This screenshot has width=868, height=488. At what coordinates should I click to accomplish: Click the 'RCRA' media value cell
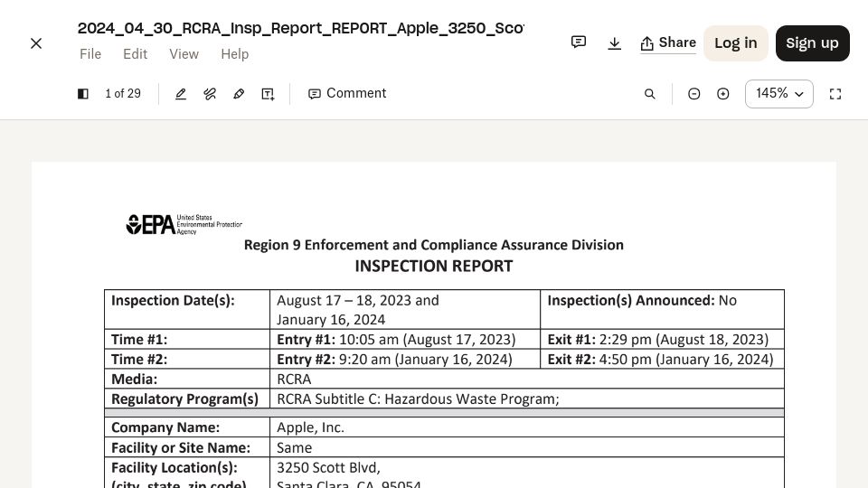click(527, 379)
